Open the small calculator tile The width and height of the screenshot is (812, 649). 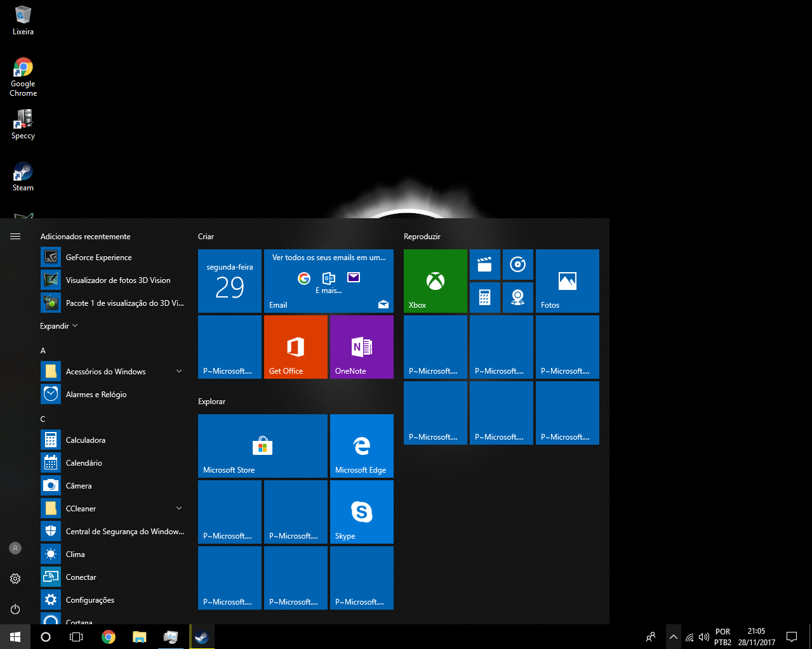point(485,298)
